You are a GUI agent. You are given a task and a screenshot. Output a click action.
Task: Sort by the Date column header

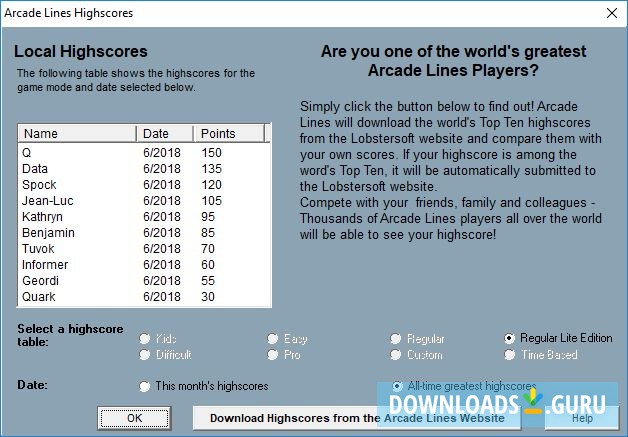click(165, 133)
